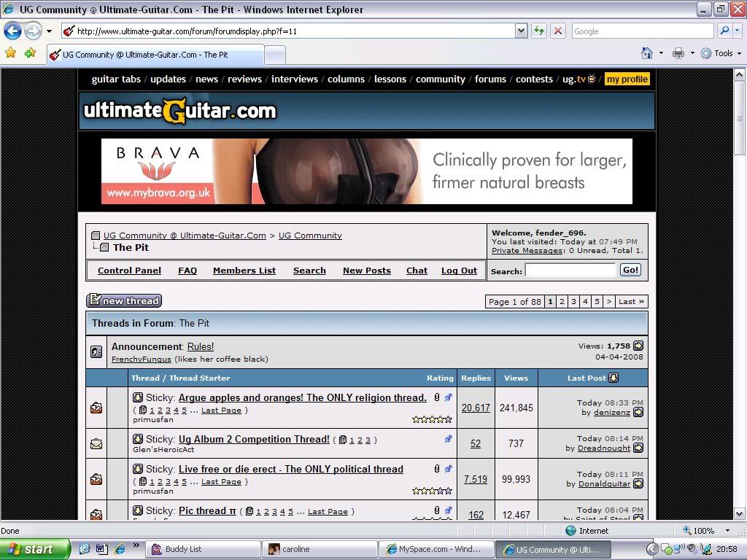Expand the Home button dropdown arrow
The width and height of the screenshot is (747, 560).
pos(661,52)
